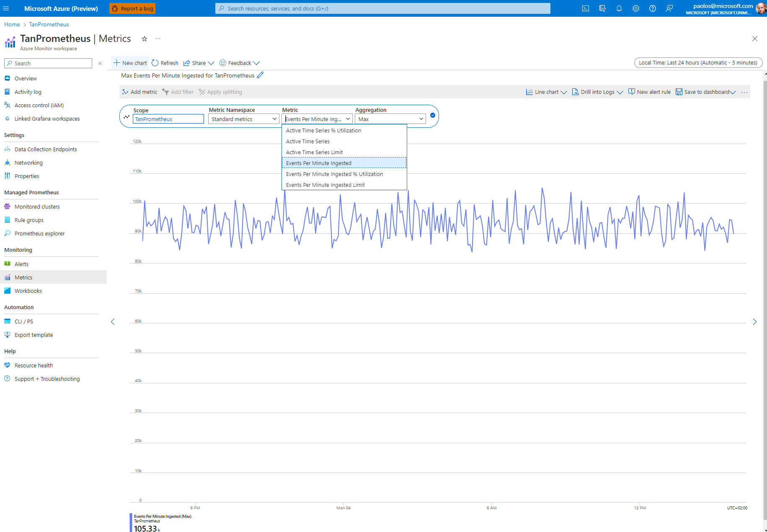
Task: Click Apply splitting
Action: [x=220, y=92]
